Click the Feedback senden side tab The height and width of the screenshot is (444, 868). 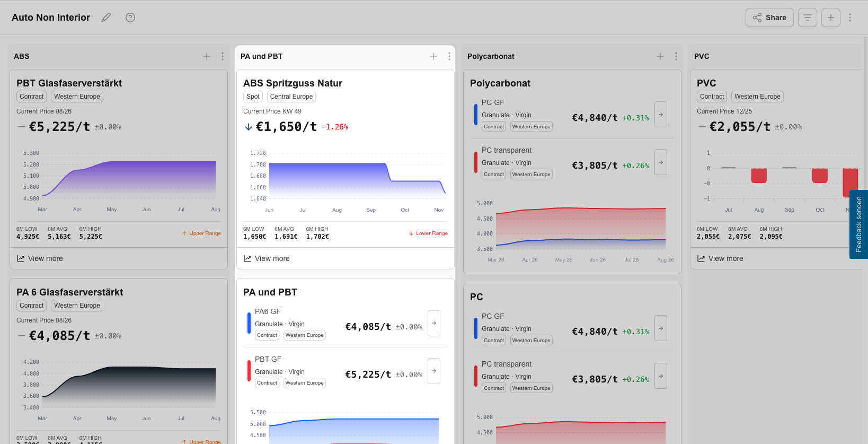(x=858, y=224)
